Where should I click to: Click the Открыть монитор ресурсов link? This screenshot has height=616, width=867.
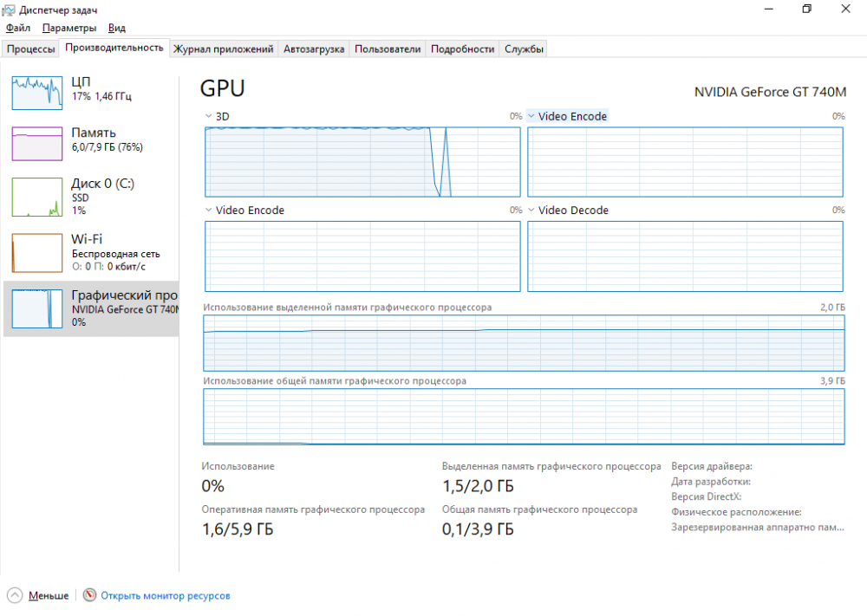(166, 596)
